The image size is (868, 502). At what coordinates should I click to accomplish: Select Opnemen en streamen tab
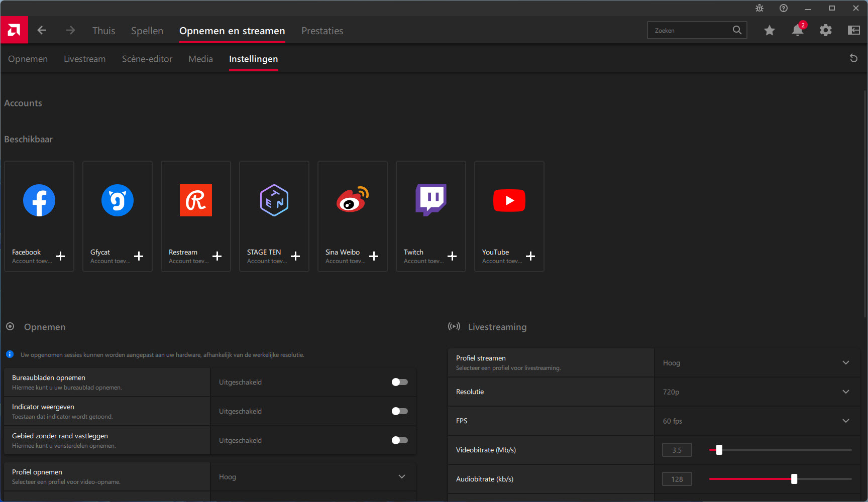coord(232,31)
